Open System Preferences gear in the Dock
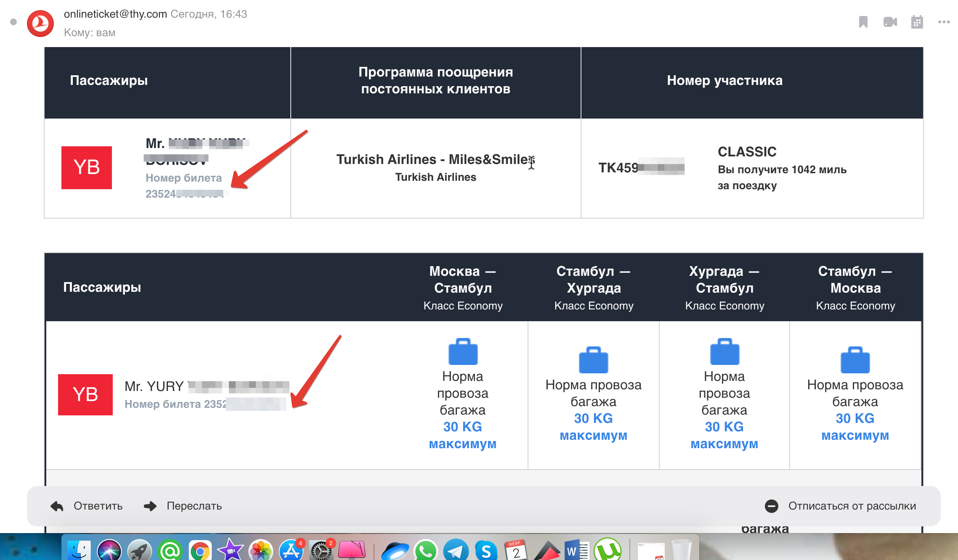Screen dimensions: 958x560 tap(321, 550)
